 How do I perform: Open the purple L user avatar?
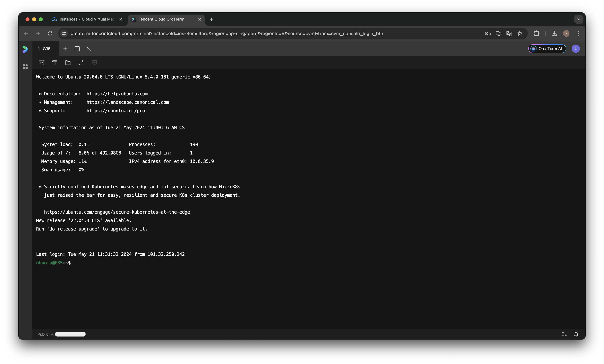pos(575,49)
